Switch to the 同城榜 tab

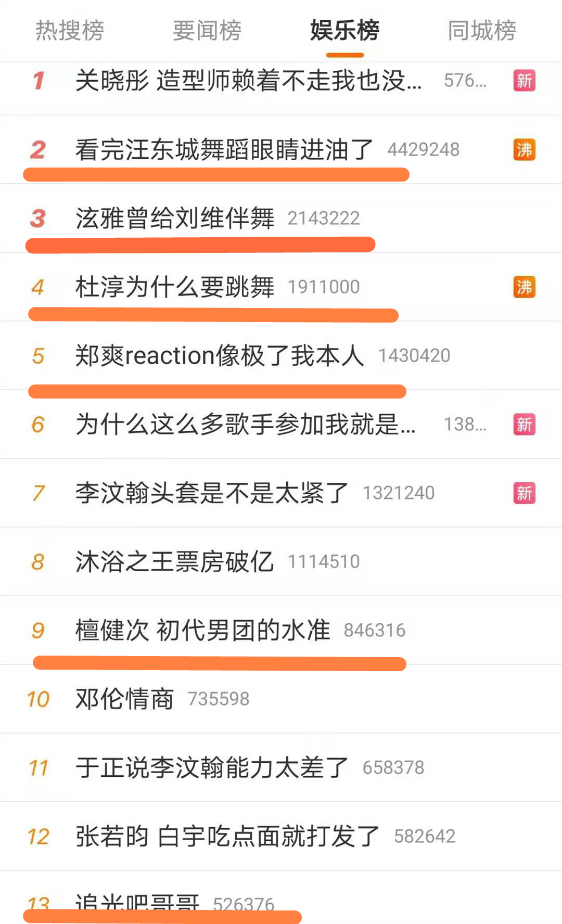click(482, 30)
